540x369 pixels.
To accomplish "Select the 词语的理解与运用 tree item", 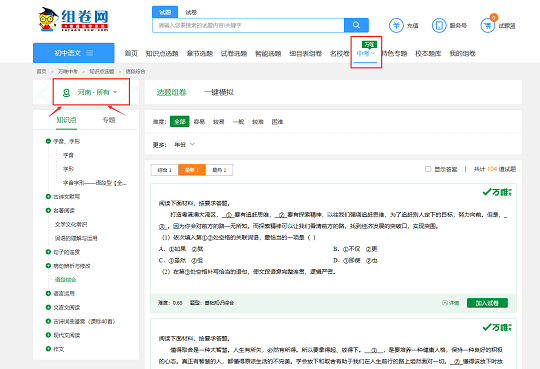I will 76,238.
